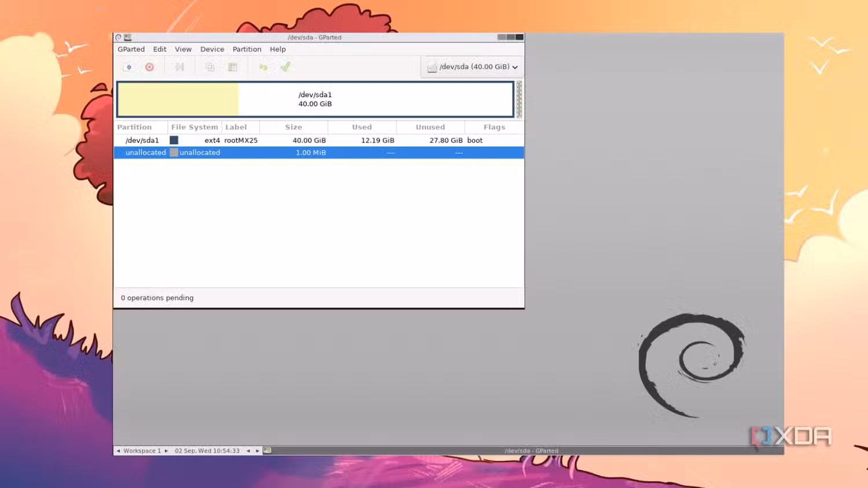Click the 0 operations pending status text

(157, 298)
